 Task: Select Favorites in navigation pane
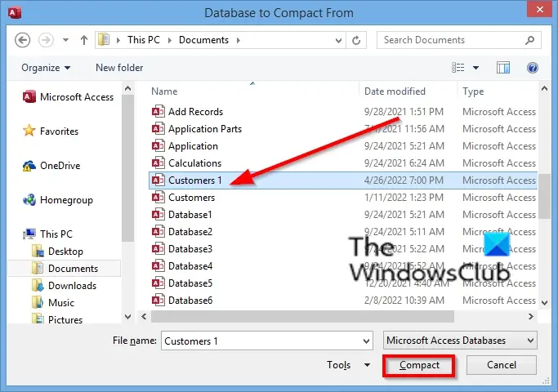tap(51, 131)
